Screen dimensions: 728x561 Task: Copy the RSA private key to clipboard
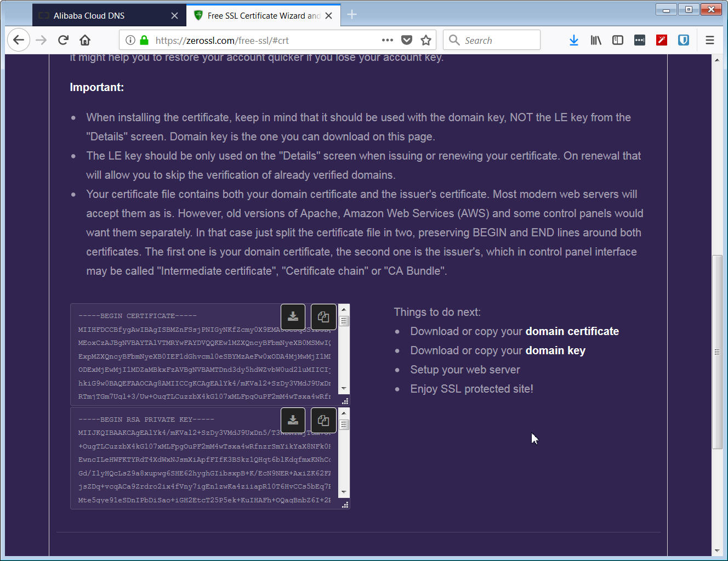tap(323, 420)
